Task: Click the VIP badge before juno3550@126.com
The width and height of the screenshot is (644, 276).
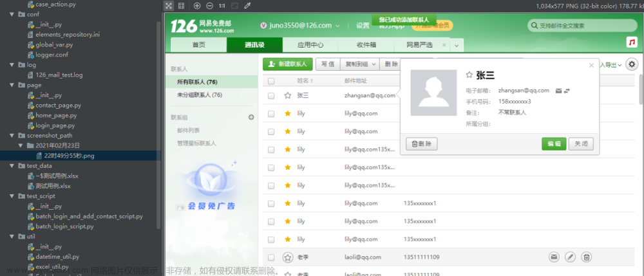Action: (x=263, y=26)
